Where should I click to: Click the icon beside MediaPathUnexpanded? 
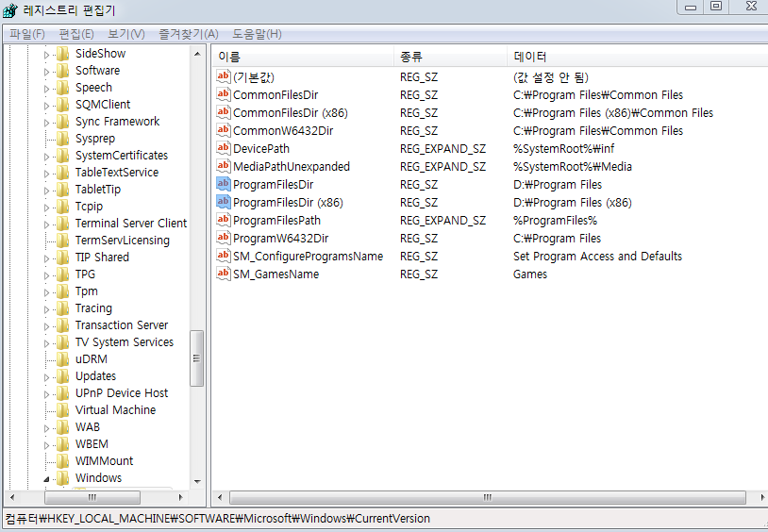pyautogui.click(x=223, y=166)
